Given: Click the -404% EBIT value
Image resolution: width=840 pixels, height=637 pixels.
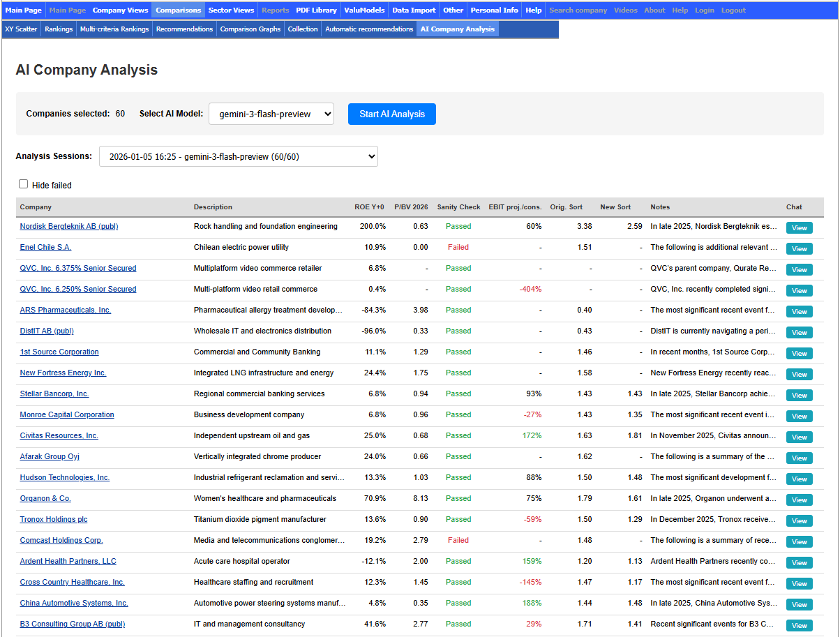Looking at the screenshot, I should point(530,289).
